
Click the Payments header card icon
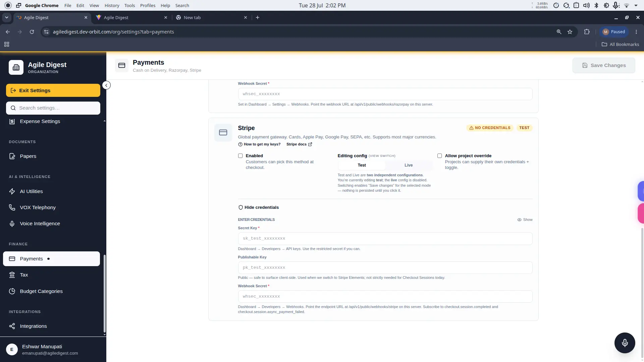coord(122,65)
